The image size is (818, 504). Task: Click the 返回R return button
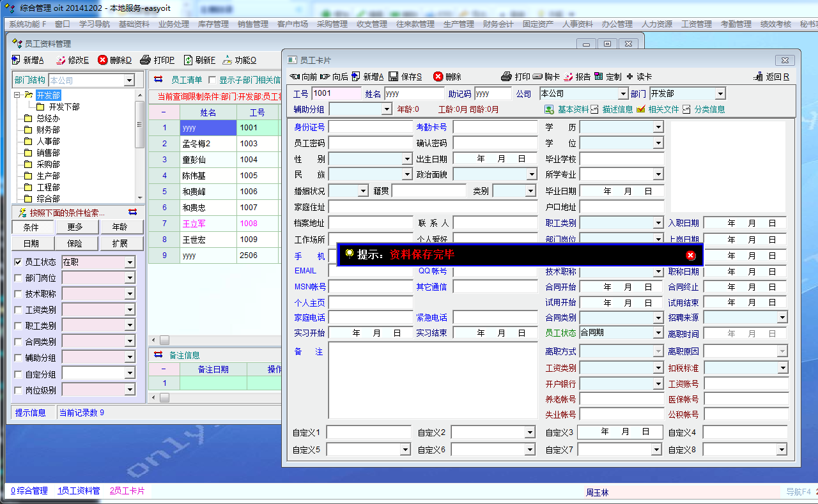coord(772,77)
